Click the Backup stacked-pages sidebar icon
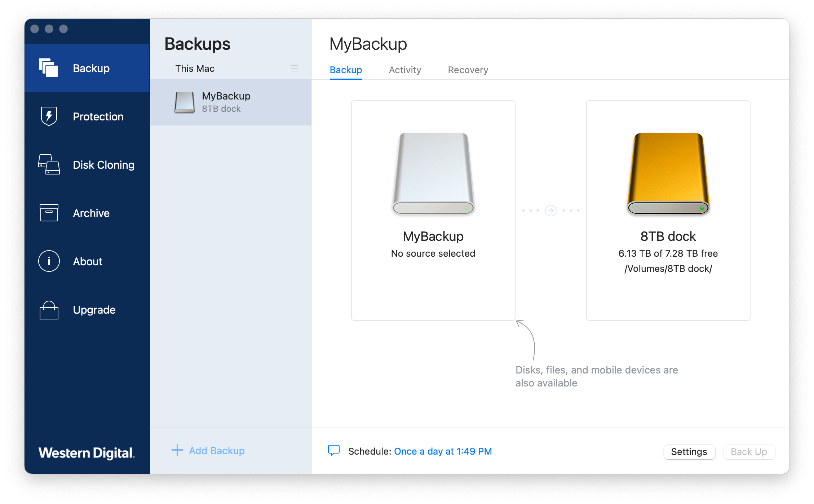814x504 pixels. [48, 68]
